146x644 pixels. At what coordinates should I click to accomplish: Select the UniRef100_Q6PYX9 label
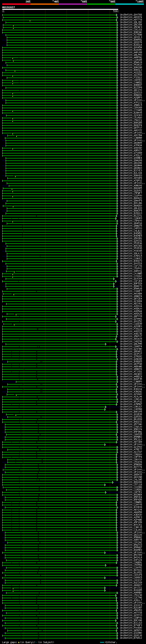pyautogui.click(x=131, y=316)
